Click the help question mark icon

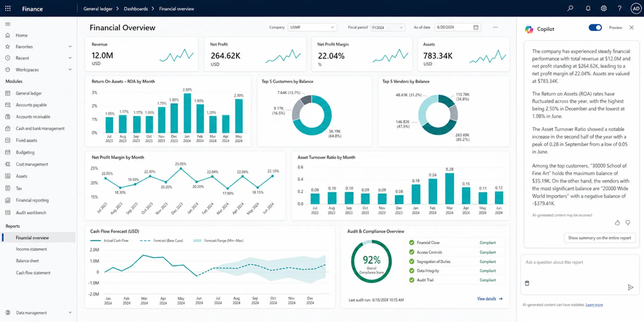coord(620,8)
